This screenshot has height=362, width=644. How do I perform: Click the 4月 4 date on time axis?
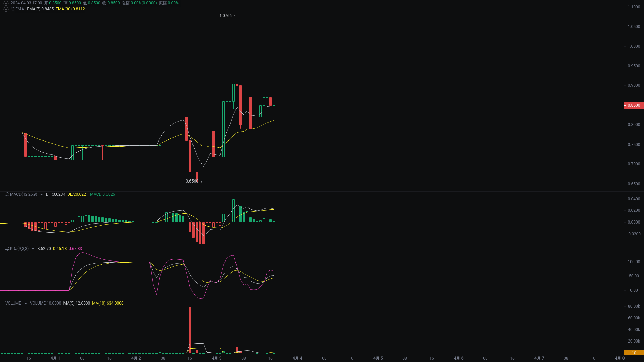pos(297,358)
